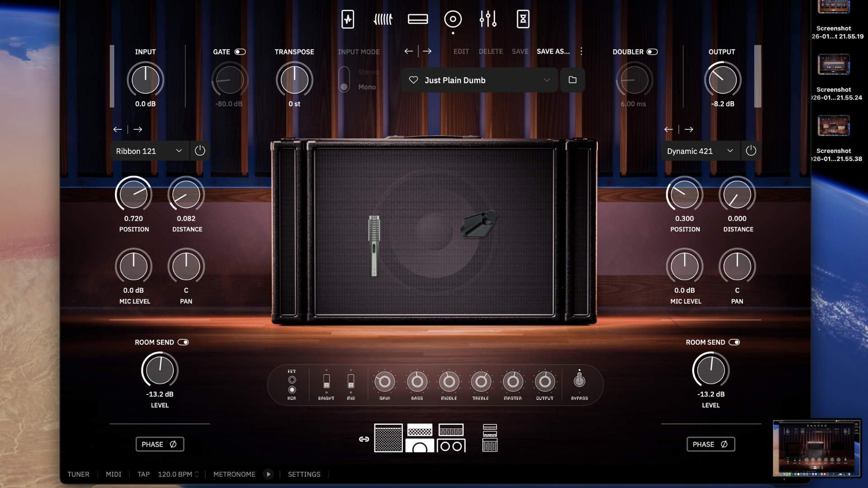Click the left PHASE invert button
This screenshot has width=868, height=488.
point(160,444)
